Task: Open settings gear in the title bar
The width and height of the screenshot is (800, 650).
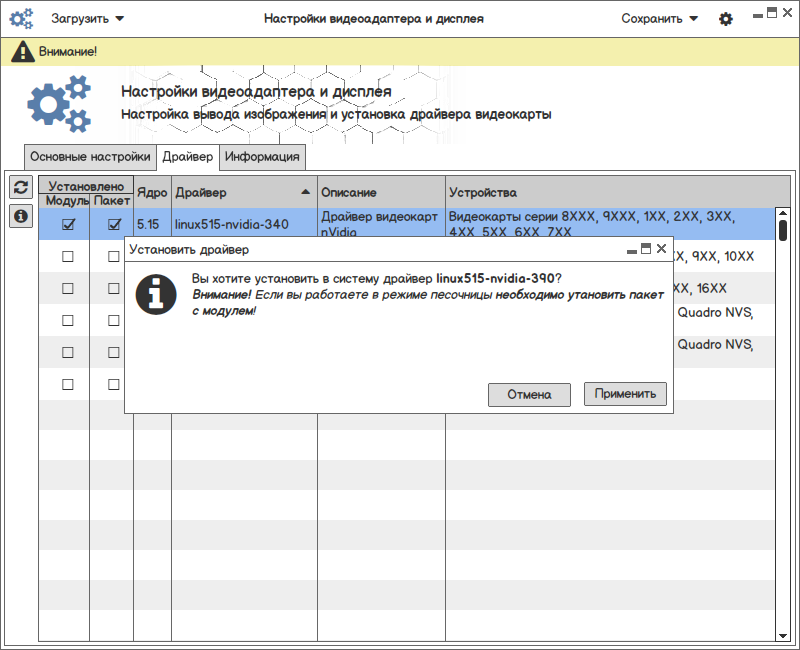Action: pos(726,19)
